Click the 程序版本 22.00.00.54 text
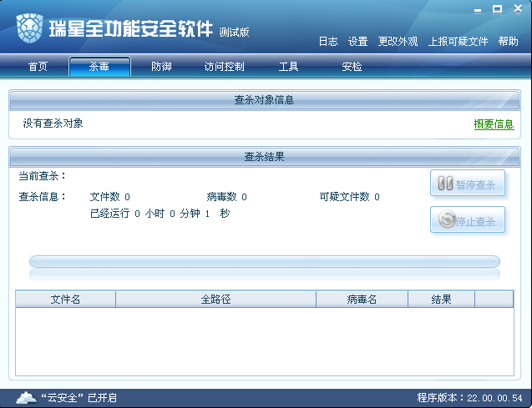The height and width of the screenshot is (408, 532). pos(469,397)
